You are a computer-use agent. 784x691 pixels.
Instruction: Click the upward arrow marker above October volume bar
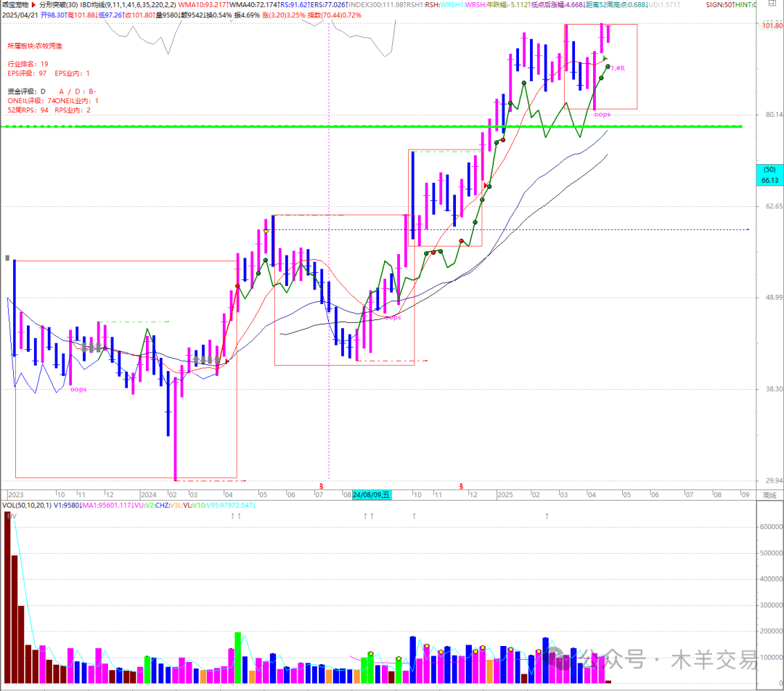coord(414,515)
